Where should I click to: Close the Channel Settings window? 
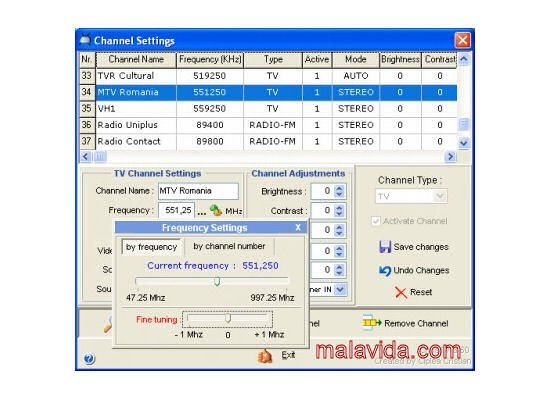462,40
